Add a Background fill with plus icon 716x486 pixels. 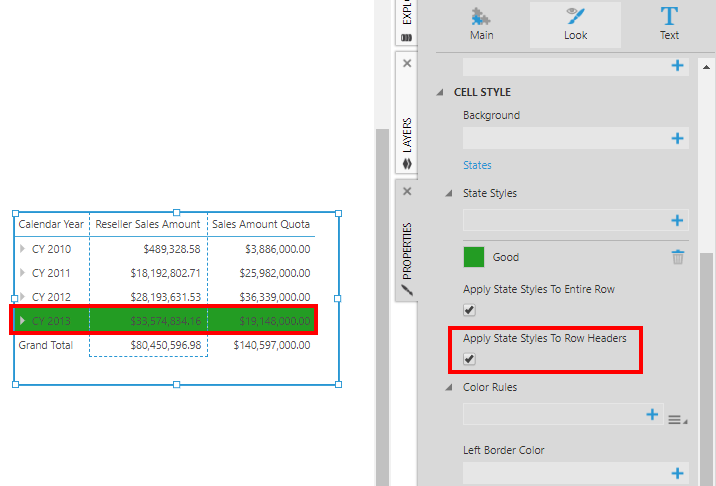(x=677, y=138)
